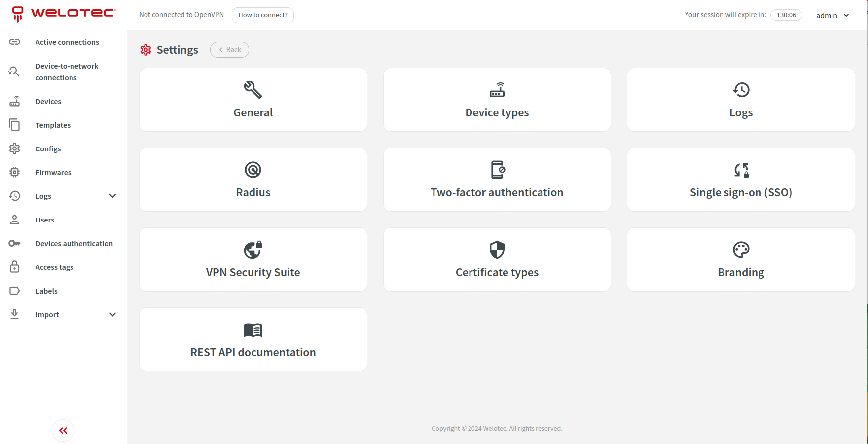Go to Active connections in sidebar
This screenshot has width=868, height=444.
pos(67,42)
